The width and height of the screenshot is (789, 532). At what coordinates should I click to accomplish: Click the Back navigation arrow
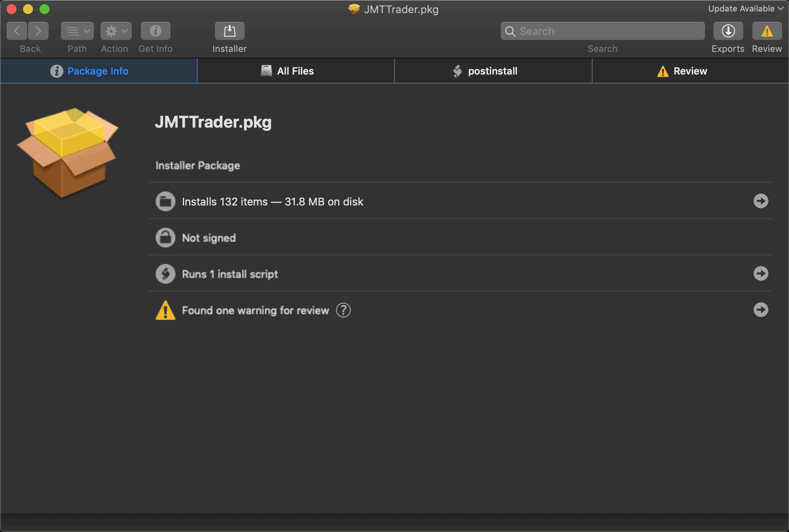[x=17, y=31]
